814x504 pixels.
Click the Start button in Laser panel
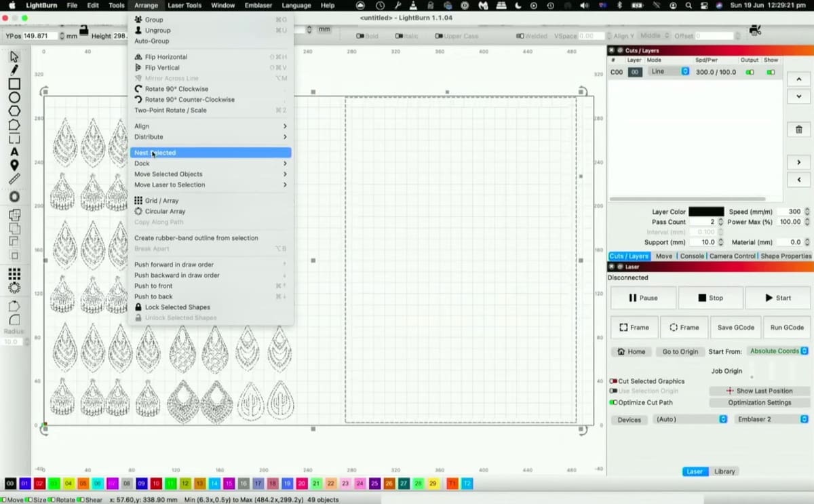click(x=777, y=298)
